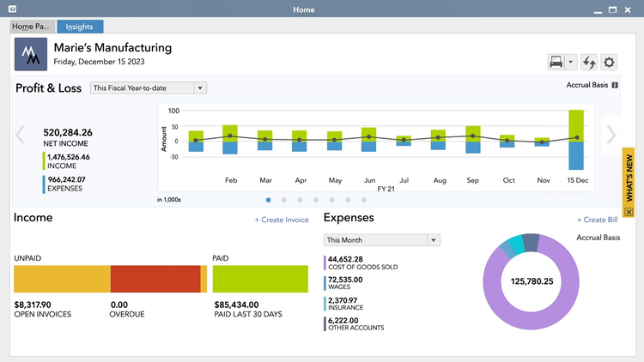Click the $8,317.90 open invoices amount
The image size is (644, 362).
tap(33, 305)
